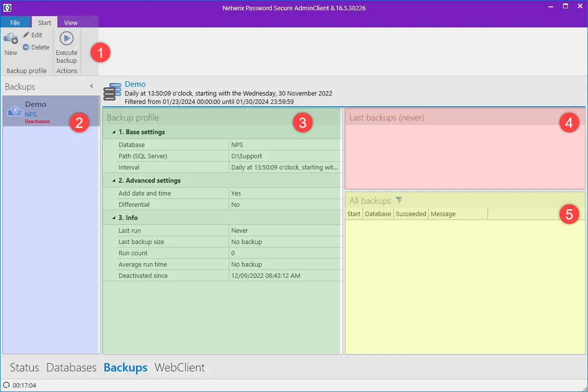This screenshot has width=588, height=392.
Task: Click the Path value D:\Support
Action: click(246, 156)
